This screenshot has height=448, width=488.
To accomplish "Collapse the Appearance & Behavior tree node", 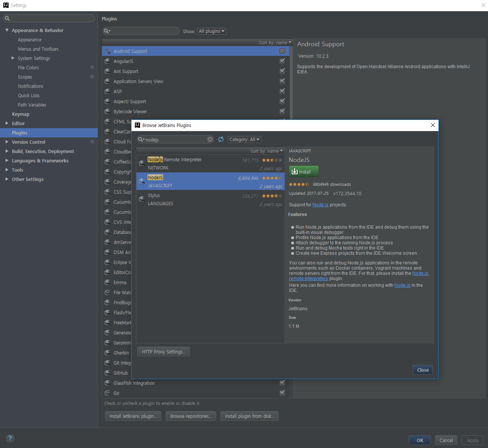I will tap(7, 30).
